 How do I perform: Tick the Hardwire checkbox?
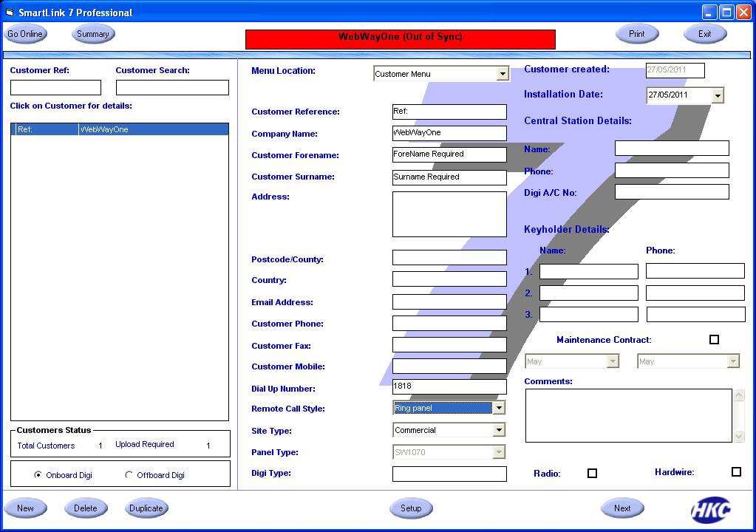(x=736, y=472)
